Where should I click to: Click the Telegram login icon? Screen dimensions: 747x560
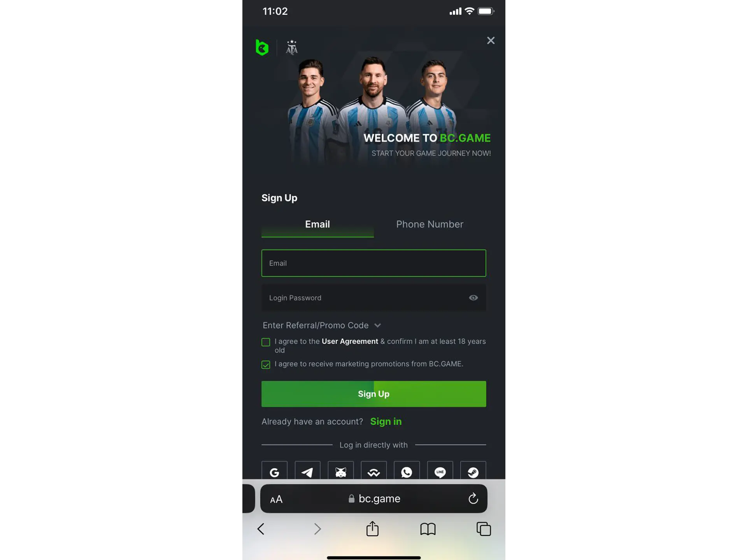[308, 472]
